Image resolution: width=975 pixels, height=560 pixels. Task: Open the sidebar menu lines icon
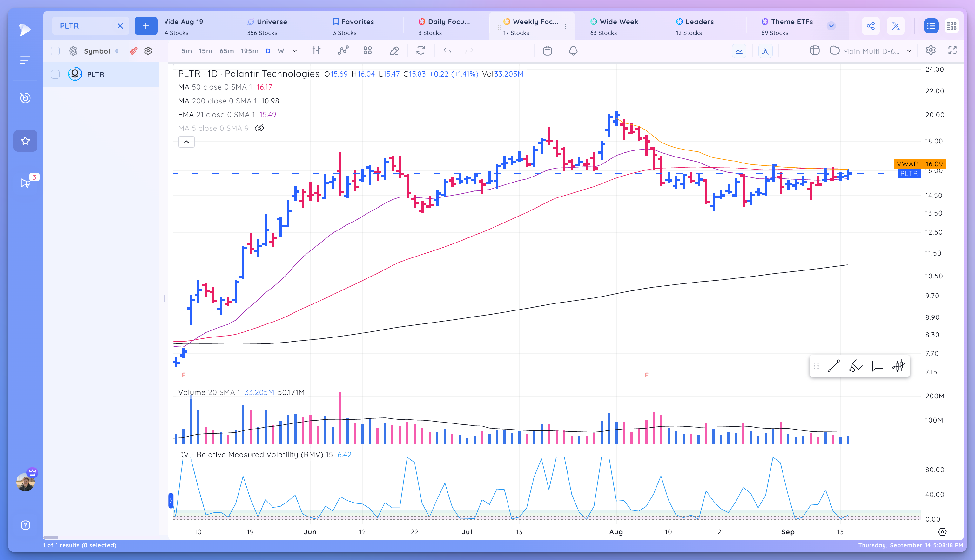(x=25, y=60)
